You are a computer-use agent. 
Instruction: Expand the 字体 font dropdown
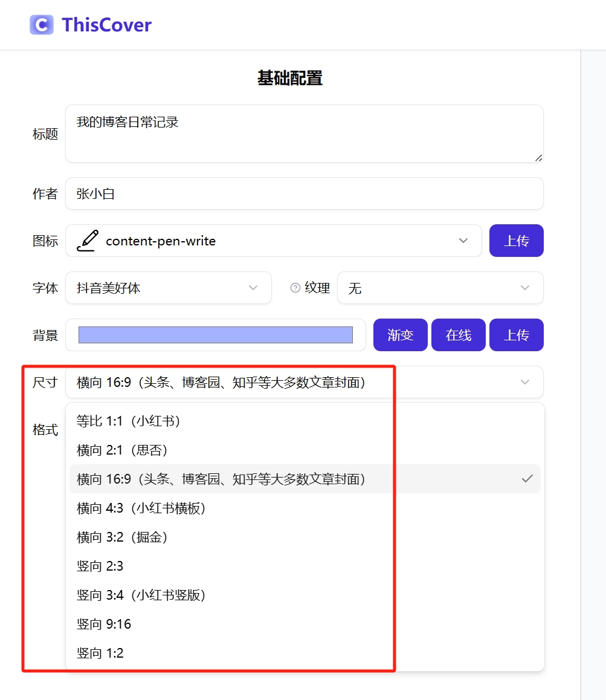click(x=253, y=288)
